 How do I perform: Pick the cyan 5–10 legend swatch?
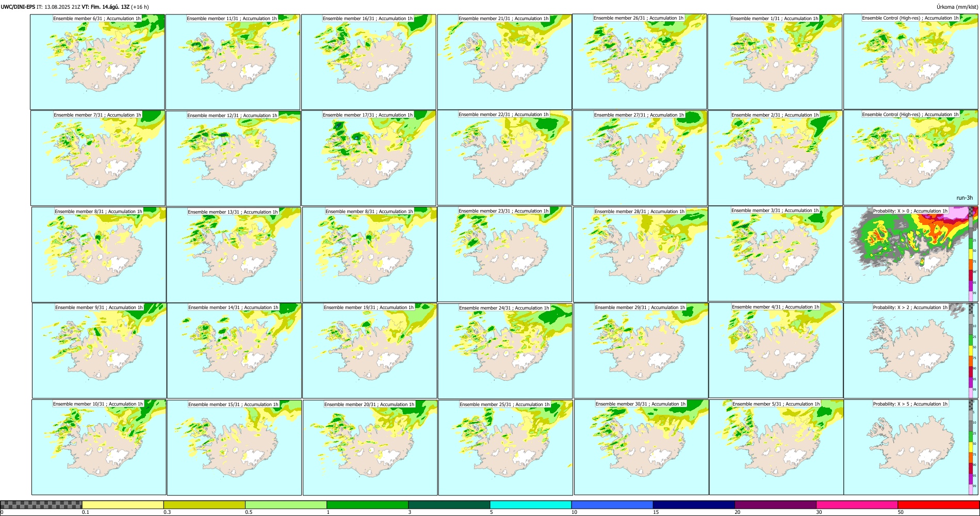[531, 505]
